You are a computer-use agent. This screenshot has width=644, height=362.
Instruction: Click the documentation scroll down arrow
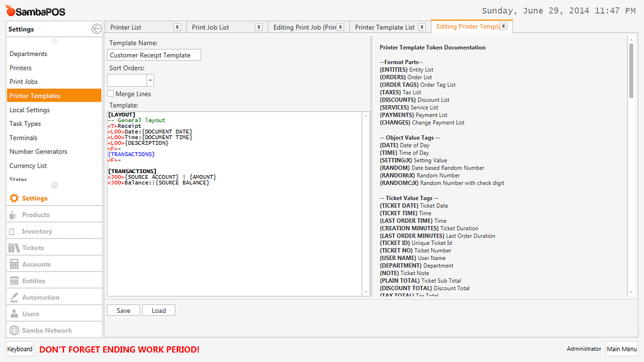coord(631,293)
